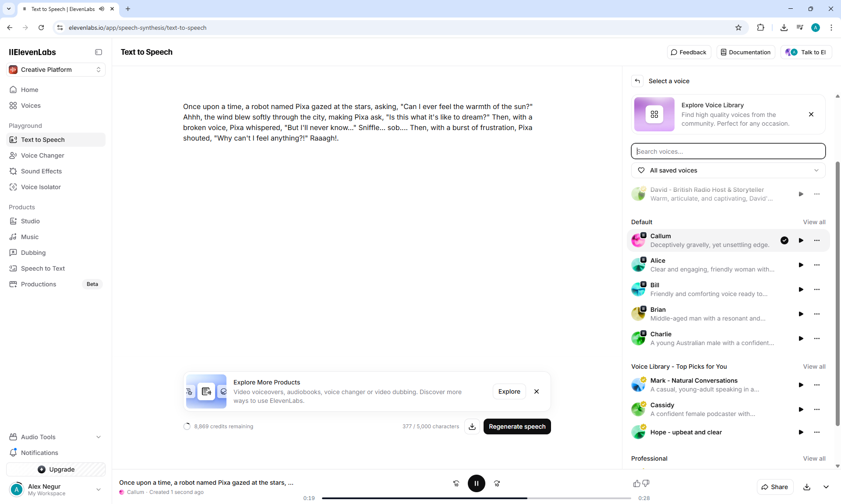
Task: Thumbs down the generated audio
Action: pyautogui.click(x=646, y=483)
